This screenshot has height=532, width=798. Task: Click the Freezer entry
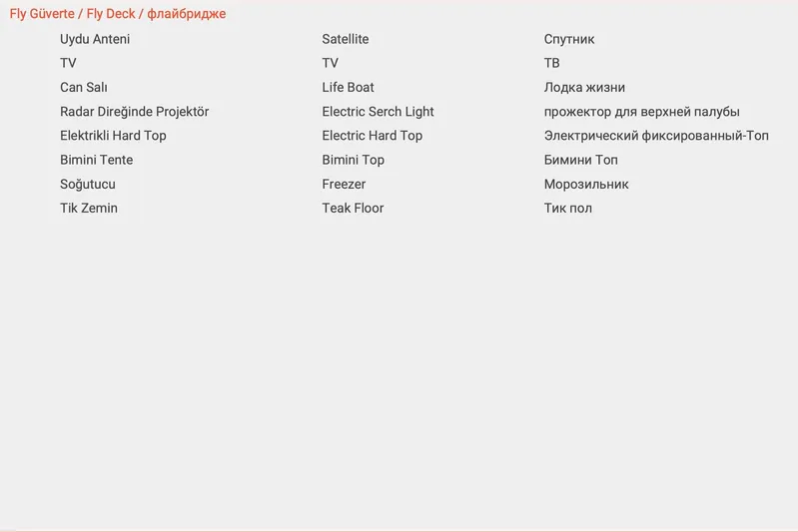pyautogui.click(x=344, y=185)
